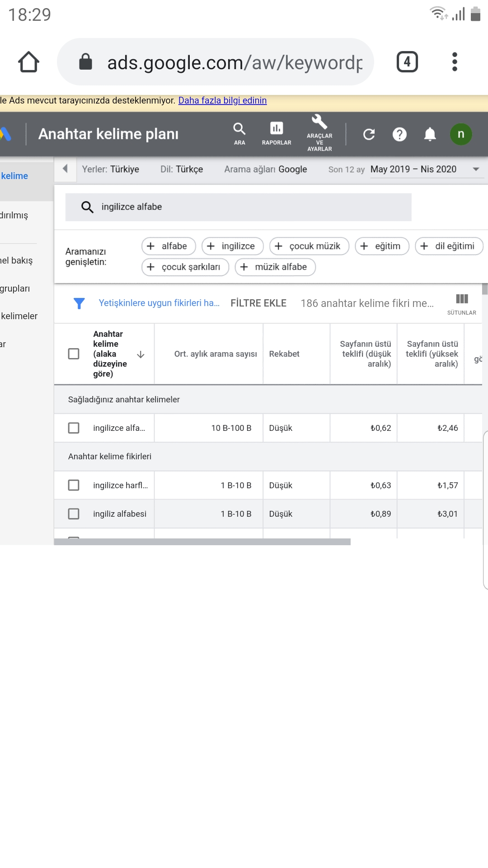The width and height of the screenshot is (488, 868).
Task: Click the magnifier in keyword search box
Action: point(87,207)
